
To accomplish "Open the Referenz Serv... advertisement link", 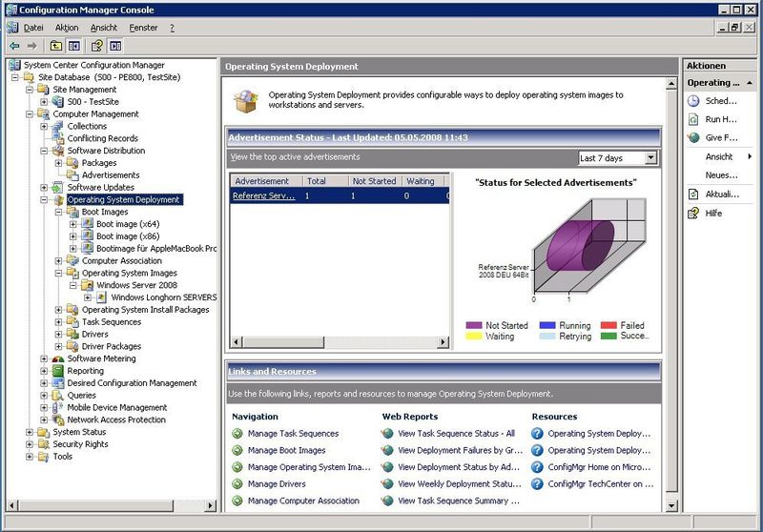I will [x=264, y=196].
